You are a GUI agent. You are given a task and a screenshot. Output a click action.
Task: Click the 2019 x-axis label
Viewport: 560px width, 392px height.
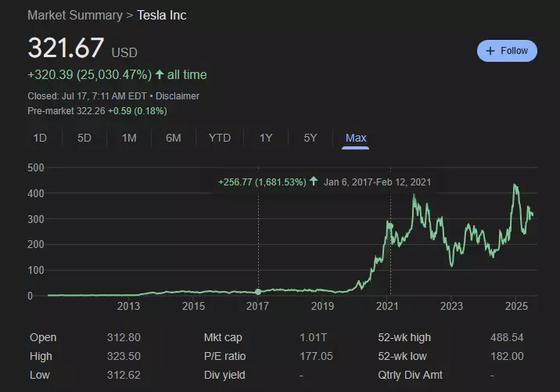click(322, 306)
